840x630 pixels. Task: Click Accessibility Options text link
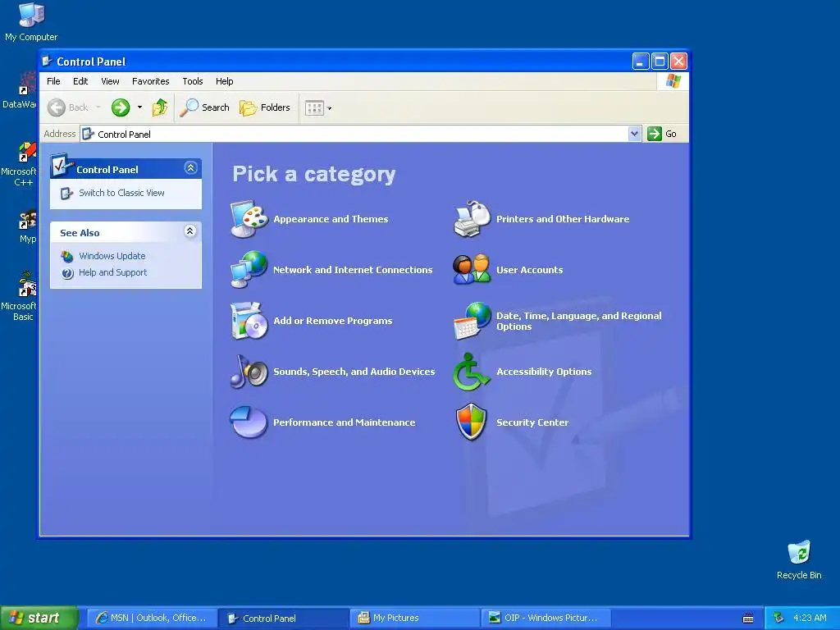[x=544, y=372]
